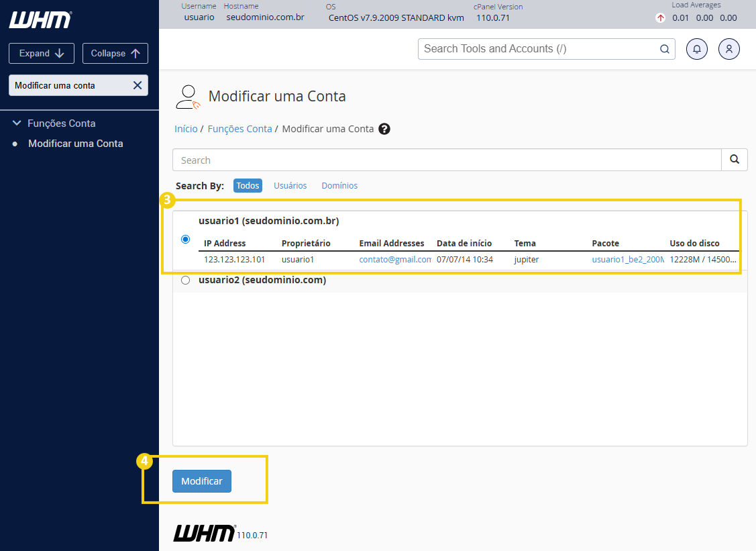Click the Email Addresses column header
The width and height of the screenshot is (756, 551).
[x=392, y=244]
